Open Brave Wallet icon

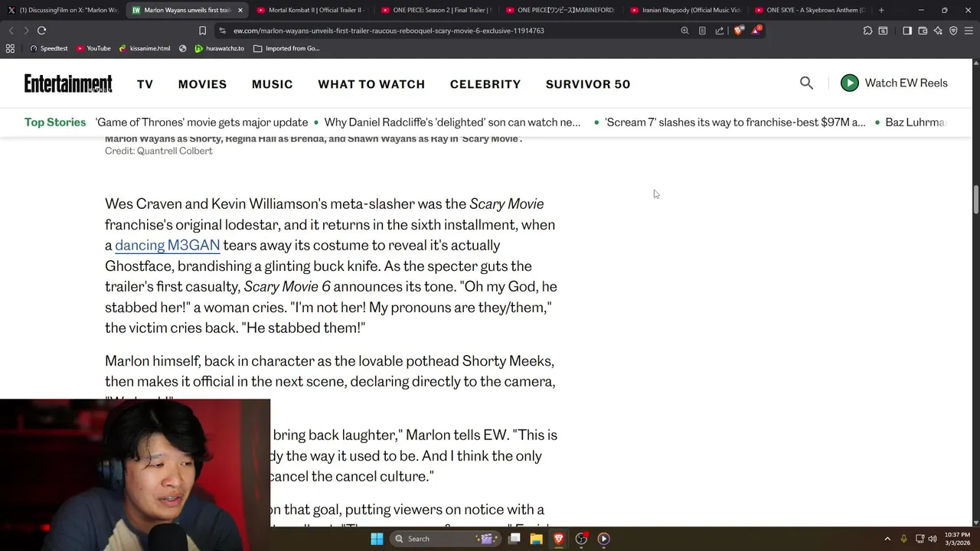pos(923,31)
